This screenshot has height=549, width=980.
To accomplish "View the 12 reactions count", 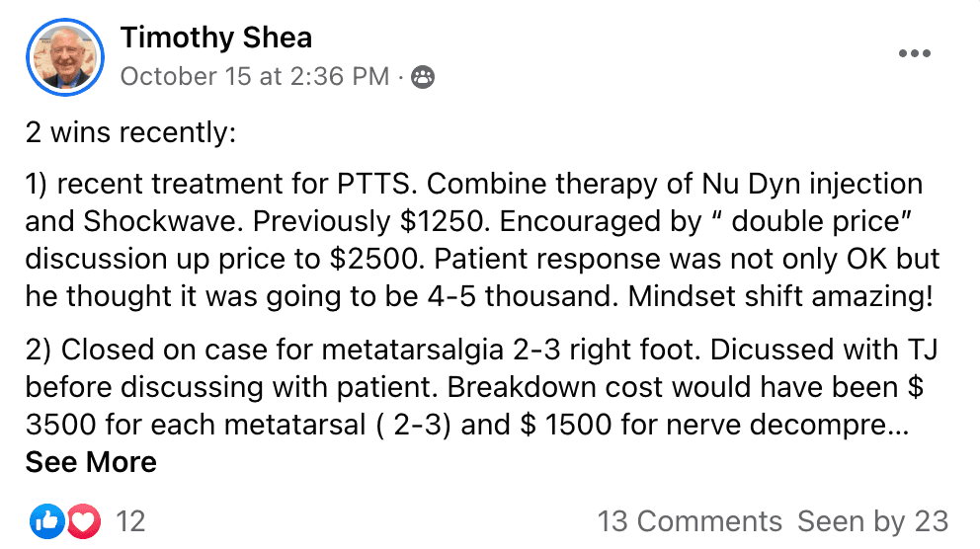I will point(130,521).
